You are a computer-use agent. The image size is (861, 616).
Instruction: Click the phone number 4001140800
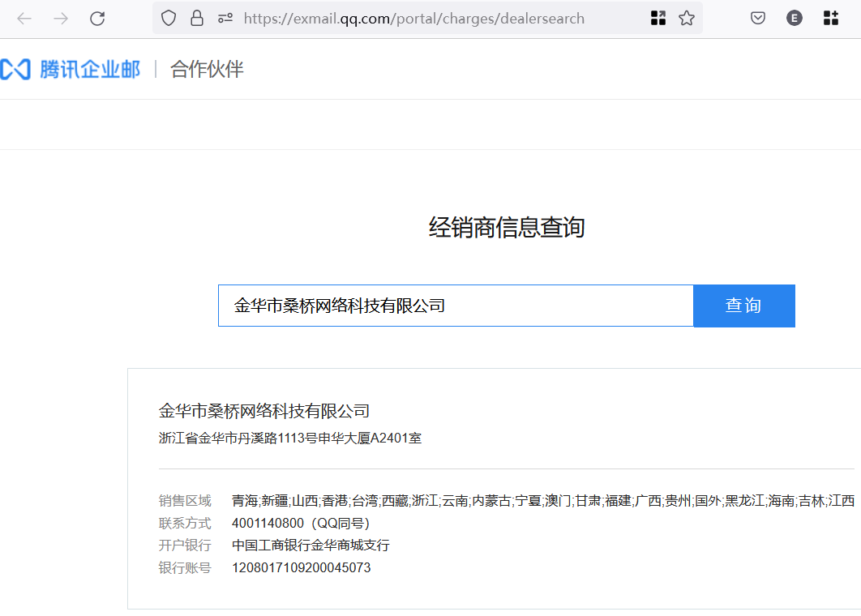pos(268,523)
